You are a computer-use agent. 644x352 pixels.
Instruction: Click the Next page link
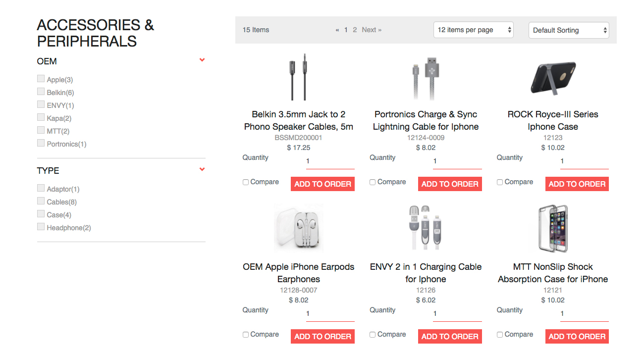click(372, 30)
